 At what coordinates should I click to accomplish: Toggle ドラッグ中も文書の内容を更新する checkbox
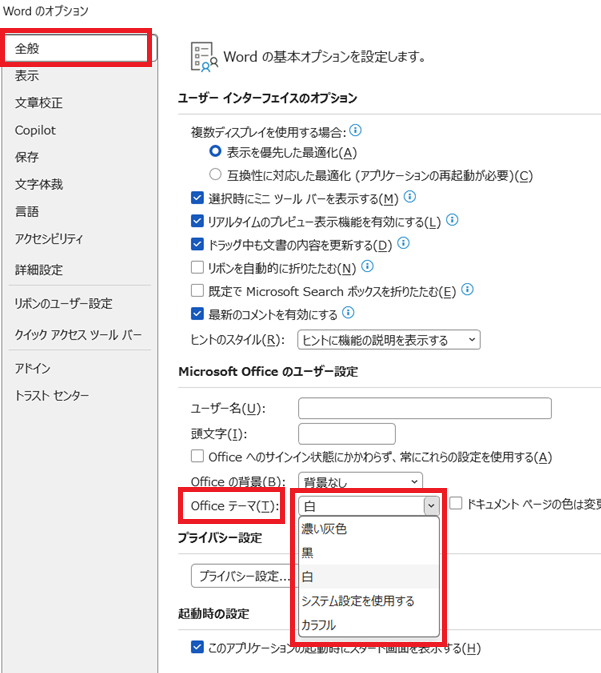coord(197,244)
